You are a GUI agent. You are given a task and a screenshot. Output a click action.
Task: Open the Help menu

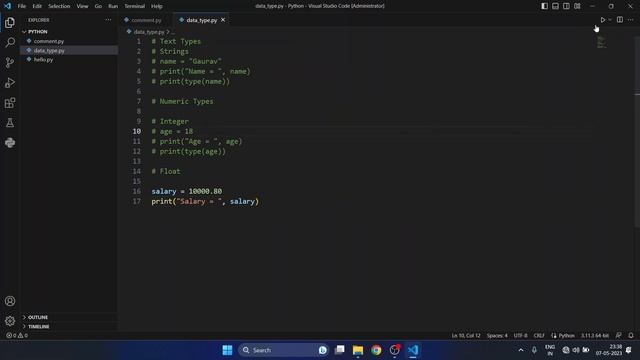[x=157, y=6]
